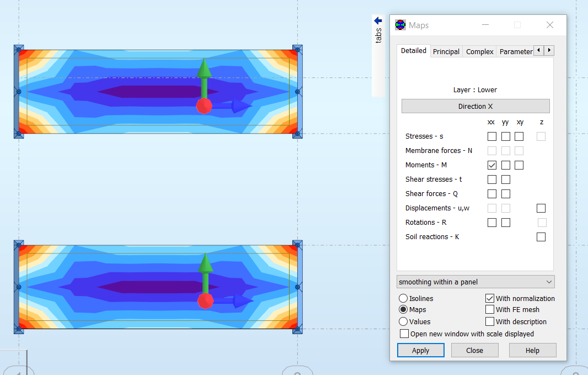Select the red node marker on lower panel
Screen dimensions: 588x375
(204, 301)
